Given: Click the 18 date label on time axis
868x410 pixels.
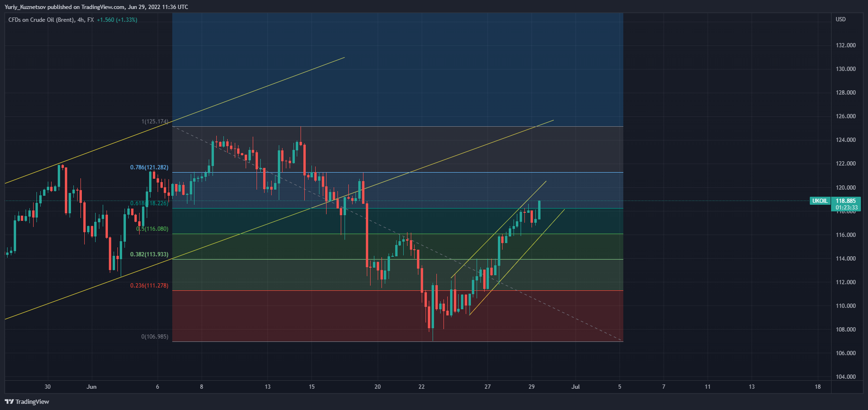Looking at the screenshot, I should pyautogui.click(x=818, y=387).
